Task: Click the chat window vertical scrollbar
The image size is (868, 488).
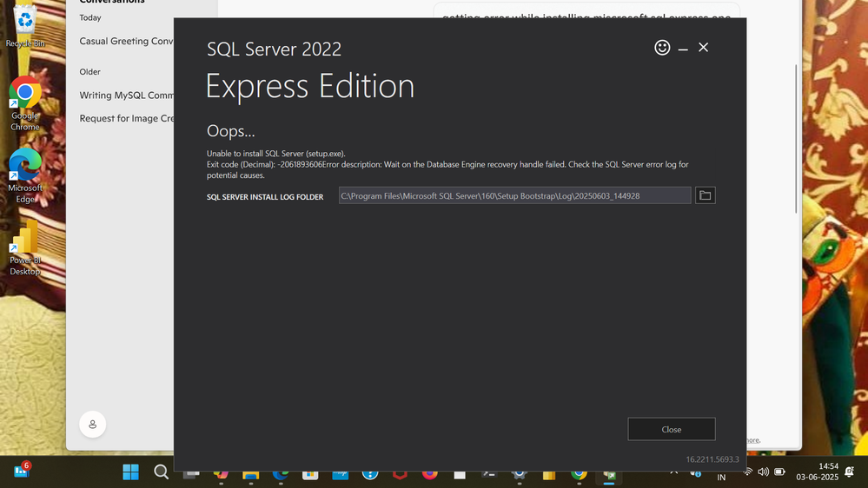Action: [x=797, y=138]
